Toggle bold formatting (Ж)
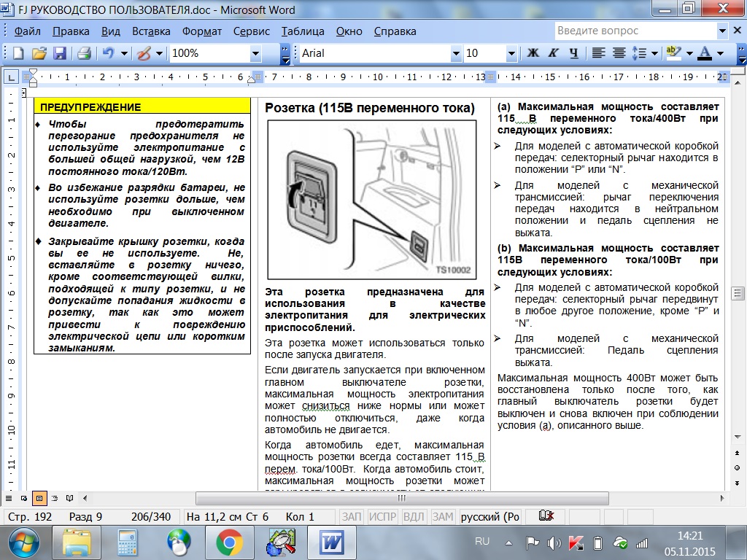The height and width of the screenshot is (560, 747). [x=533, y=53]
